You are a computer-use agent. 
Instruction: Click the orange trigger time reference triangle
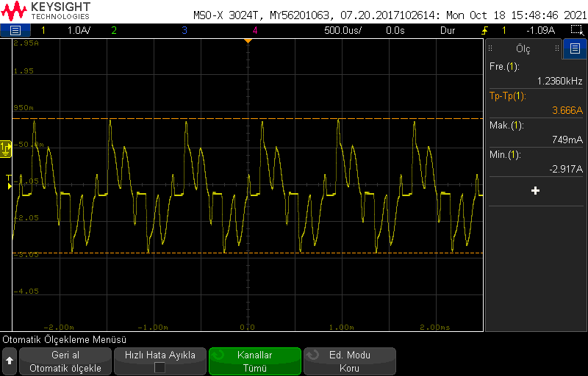coord(248,41)
